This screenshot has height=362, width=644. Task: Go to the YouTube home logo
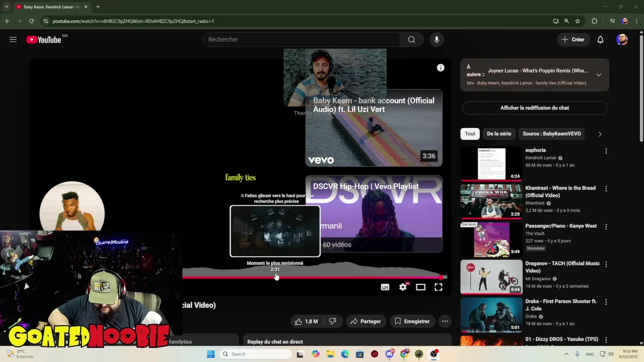tap(44, 40)
